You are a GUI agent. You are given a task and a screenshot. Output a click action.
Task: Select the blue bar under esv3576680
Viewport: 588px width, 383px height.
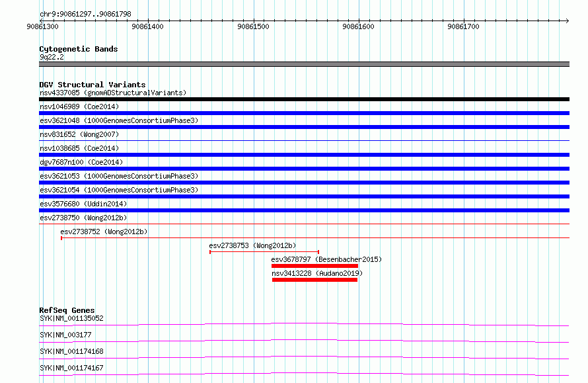coord(304,210)
